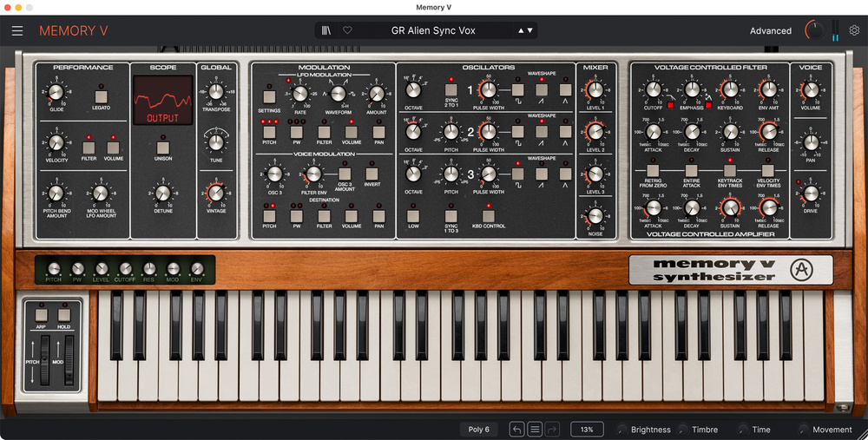Toggle Keytrack Env Times button

tap(730, 170)
